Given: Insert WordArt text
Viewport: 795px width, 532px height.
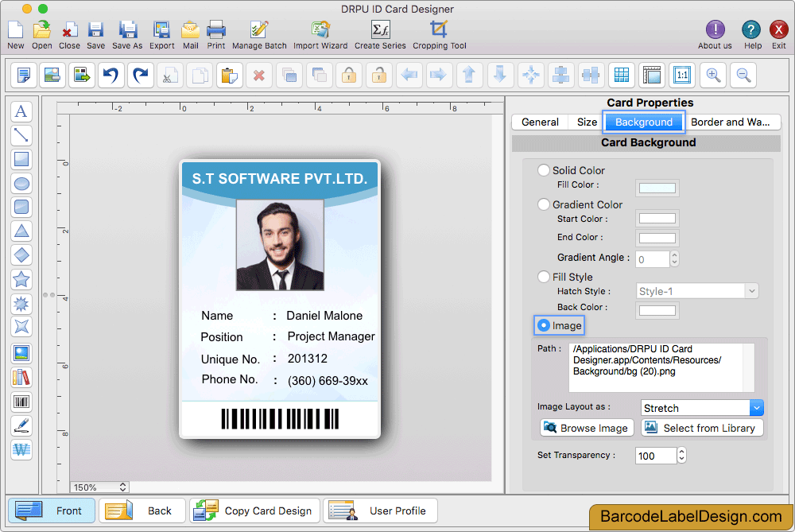Looking at the screenshot, I should (x=21, y=449).
